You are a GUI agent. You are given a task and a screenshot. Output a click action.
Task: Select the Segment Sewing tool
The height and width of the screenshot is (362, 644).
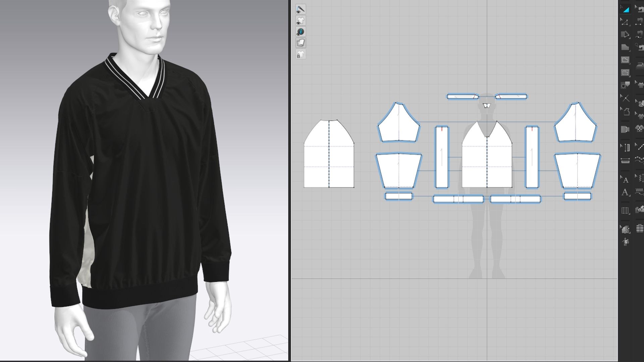pos(640,22)
